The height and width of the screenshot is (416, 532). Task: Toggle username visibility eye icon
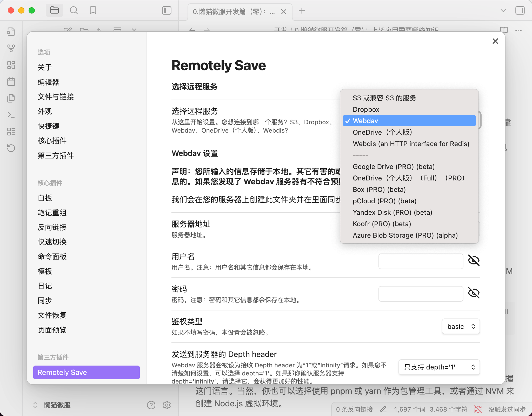pyautogui.click(x=474, y=260)
